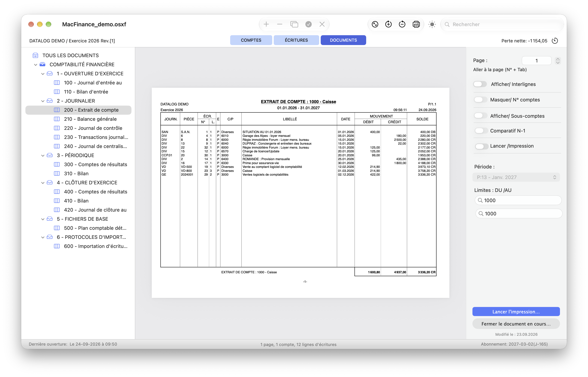Collapse 4 - CLÔTURE D'EXERCICE section

coord(43,183)
